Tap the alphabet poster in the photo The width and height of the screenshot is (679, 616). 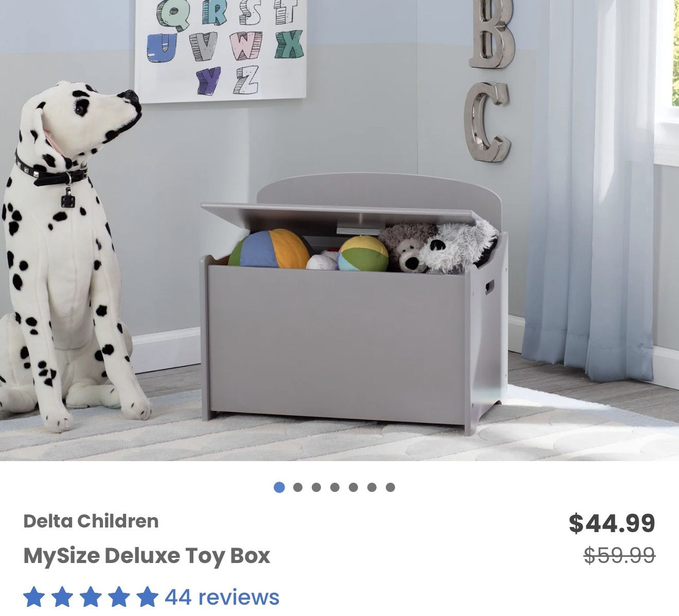pos(221,50)
